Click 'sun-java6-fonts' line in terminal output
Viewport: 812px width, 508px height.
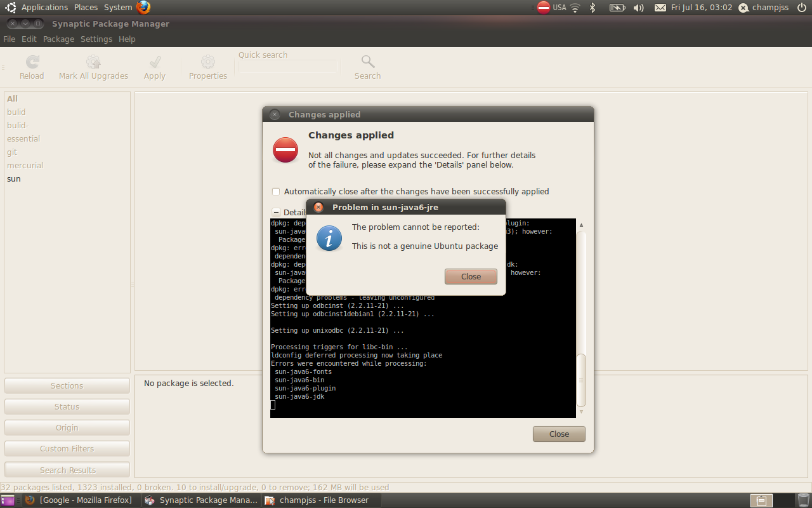[303, 372]
